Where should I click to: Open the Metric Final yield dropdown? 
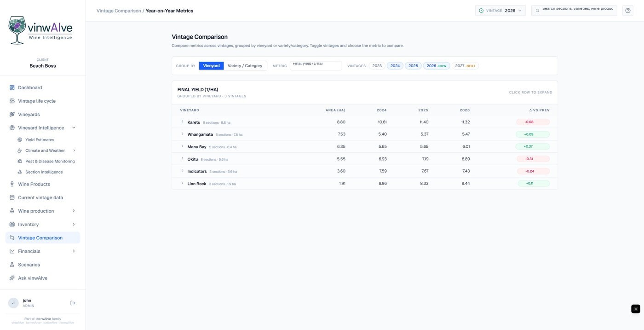tap(316, 66)
